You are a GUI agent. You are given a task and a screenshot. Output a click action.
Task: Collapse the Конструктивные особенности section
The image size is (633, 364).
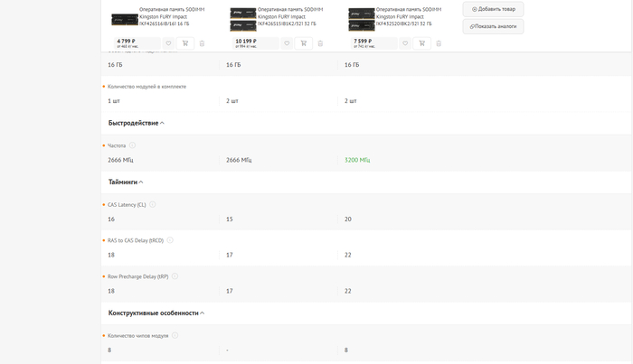[156, 313]
